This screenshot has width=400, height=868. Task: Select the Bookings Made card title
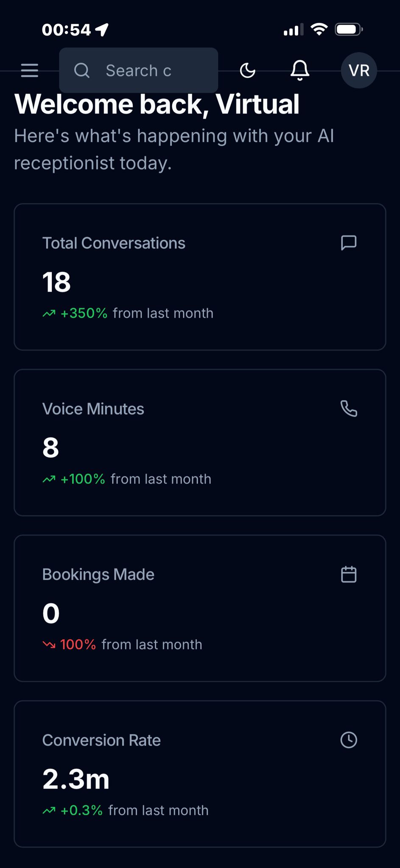(x=98, y=575)
